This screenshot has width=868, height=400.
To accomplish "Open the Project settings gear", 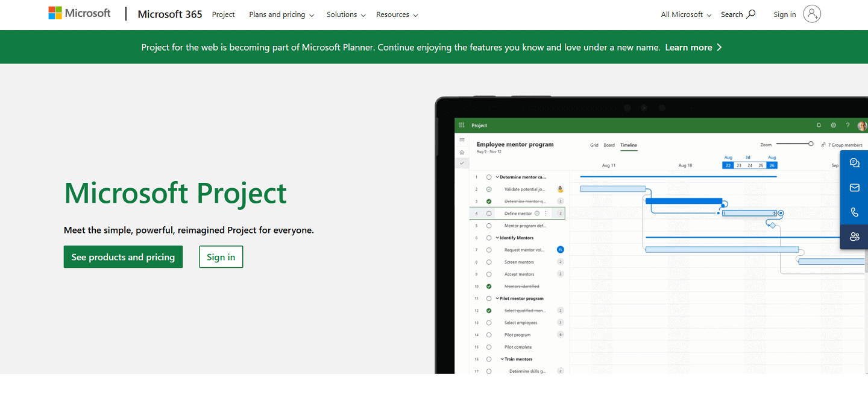I will 834,125.
